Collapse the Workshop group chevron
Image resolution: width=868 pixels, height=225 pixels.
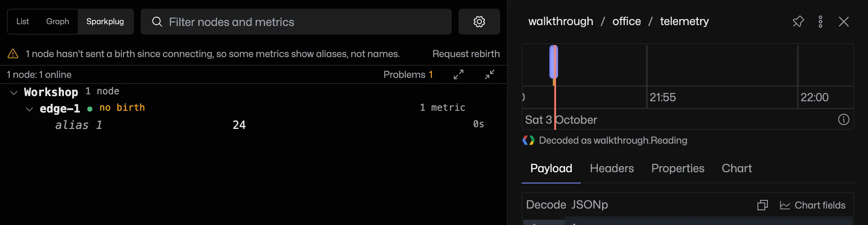click(x=14, y=93)
